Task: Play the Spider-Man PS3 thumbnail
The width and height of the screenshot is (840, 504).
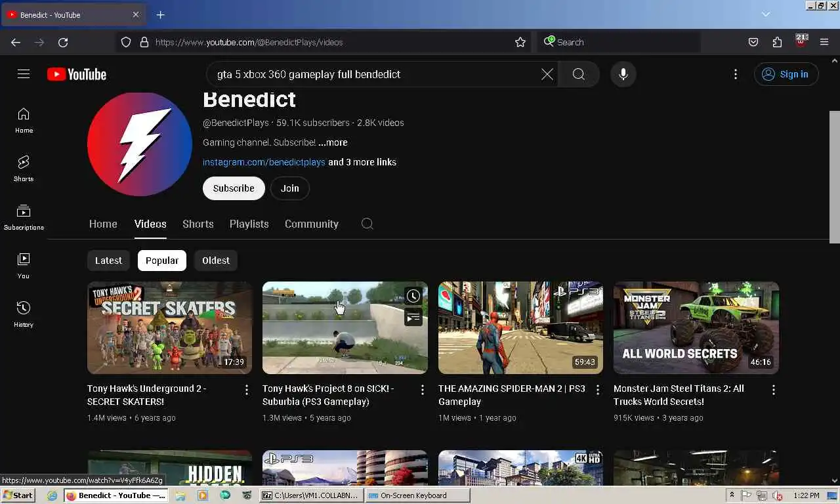Action: [x=520, y=328]
